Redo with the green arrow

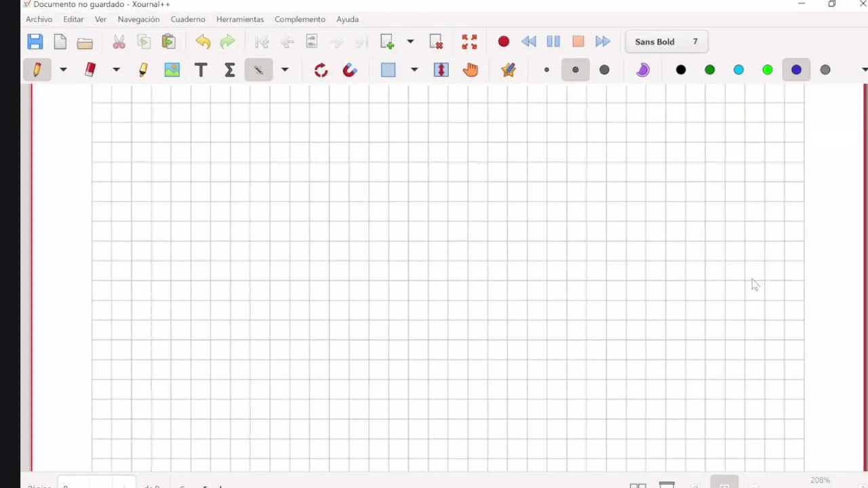(228, 42)
